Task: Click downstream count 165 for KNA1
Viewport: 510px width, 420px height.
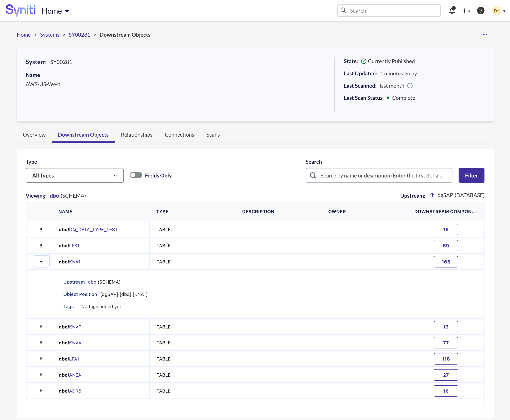Action: pos(446,262)
